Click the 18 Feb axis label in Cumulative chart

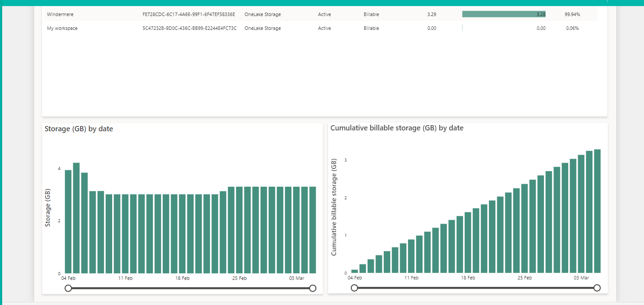click(x=468, y=278)
